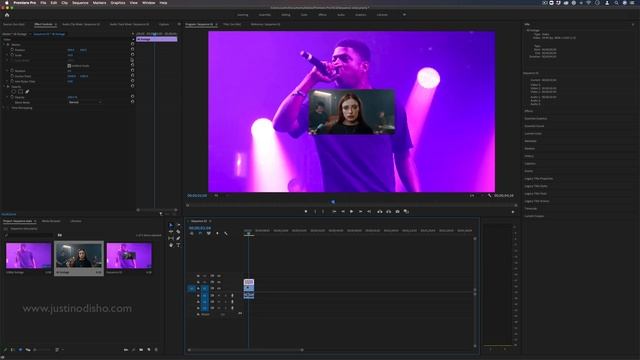Screen dimensions: 640x360
Task: Open the Blend Mode Normal dropdown
Action: tap(85, 102)
